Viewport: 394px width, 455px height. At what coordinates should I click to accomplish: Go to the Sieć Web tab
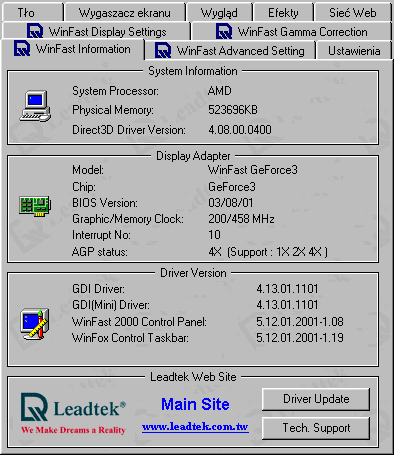[x=353, y=12]
